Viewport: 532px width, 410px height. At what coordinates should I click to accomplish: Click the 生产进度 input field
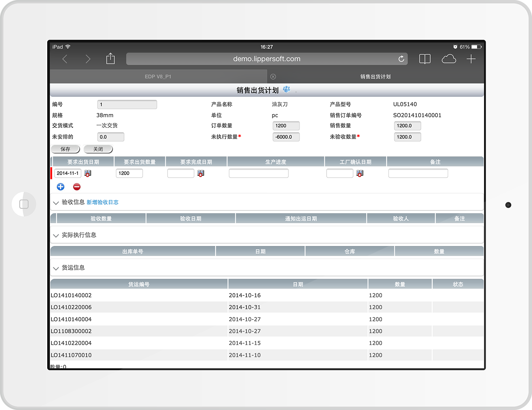[x=258, y=173]
